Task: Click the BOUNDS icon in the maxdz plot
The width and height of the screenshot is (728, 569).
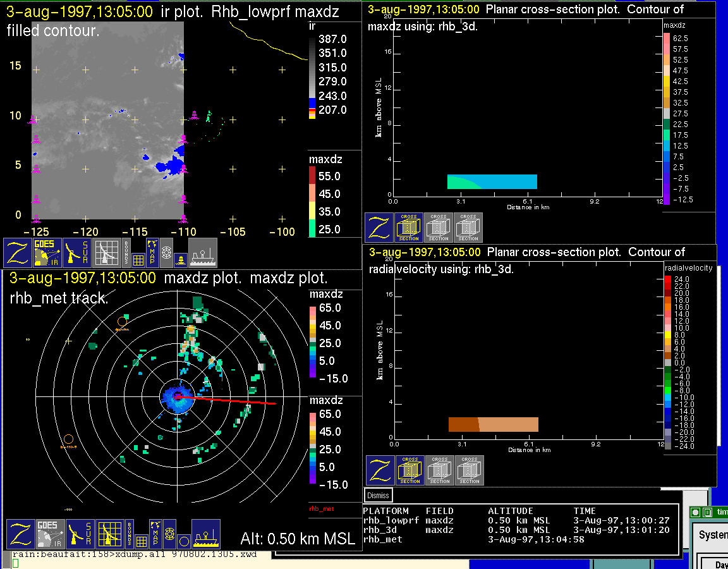Action: 131,534
